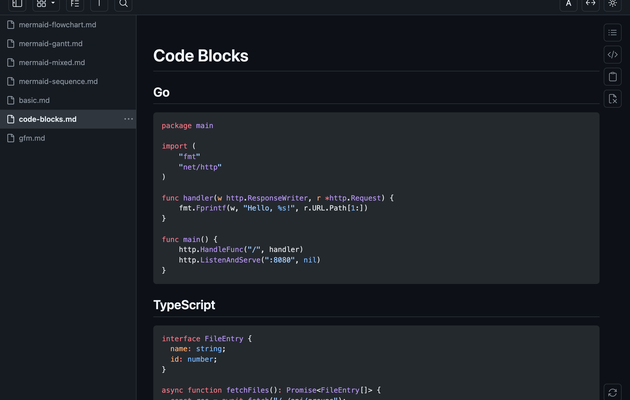Click the refresh arrows icon at bottom right
The height and width of the screenshot is (400, 630).
pos(612,392)
